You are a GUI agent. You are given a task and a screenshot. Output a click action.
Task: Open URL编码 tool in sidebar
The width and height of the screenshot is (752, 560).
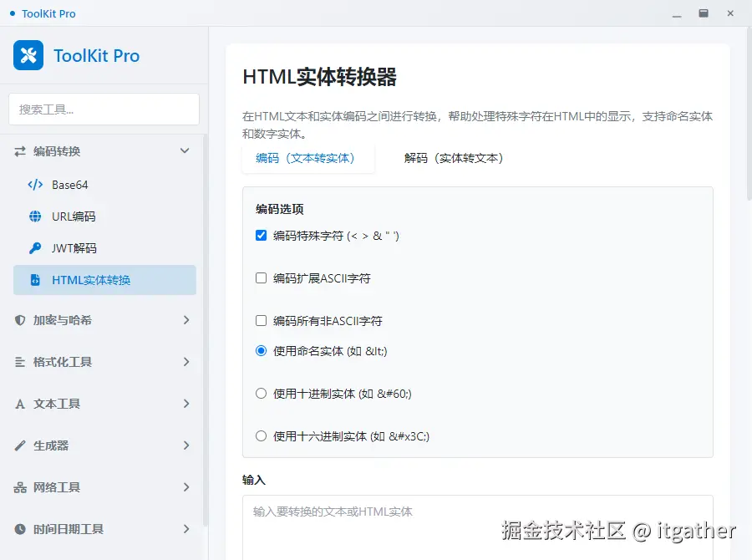coord(104,216)
